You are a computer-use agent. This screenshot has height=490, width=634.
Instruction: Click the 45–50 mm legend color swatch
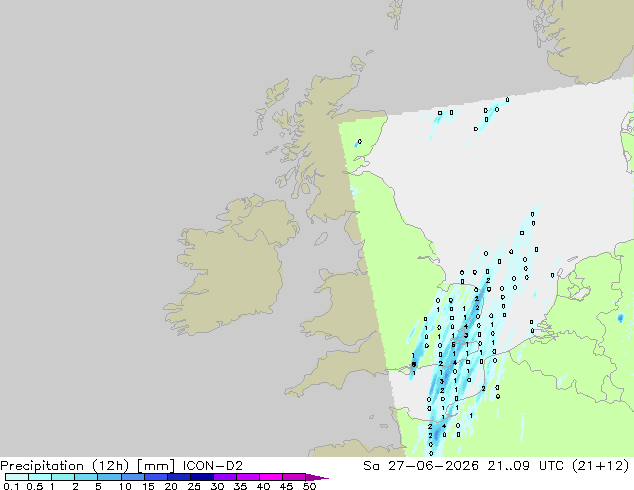[294, 477]
